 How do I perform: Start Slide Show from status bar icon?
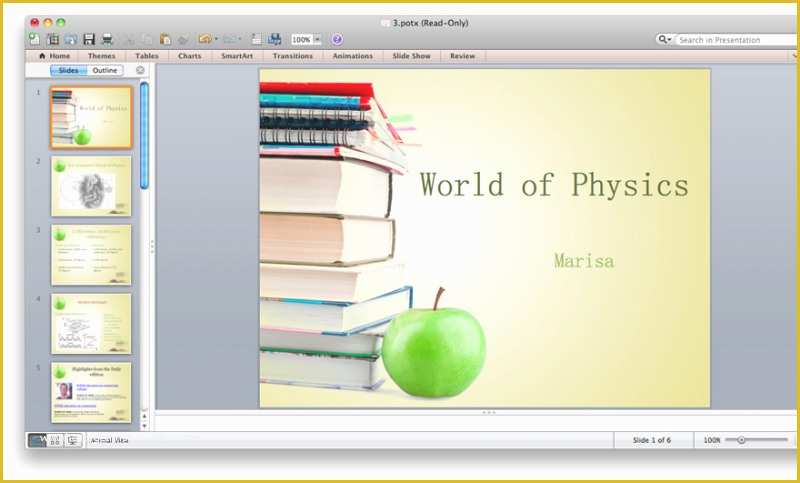pos(73,440)
